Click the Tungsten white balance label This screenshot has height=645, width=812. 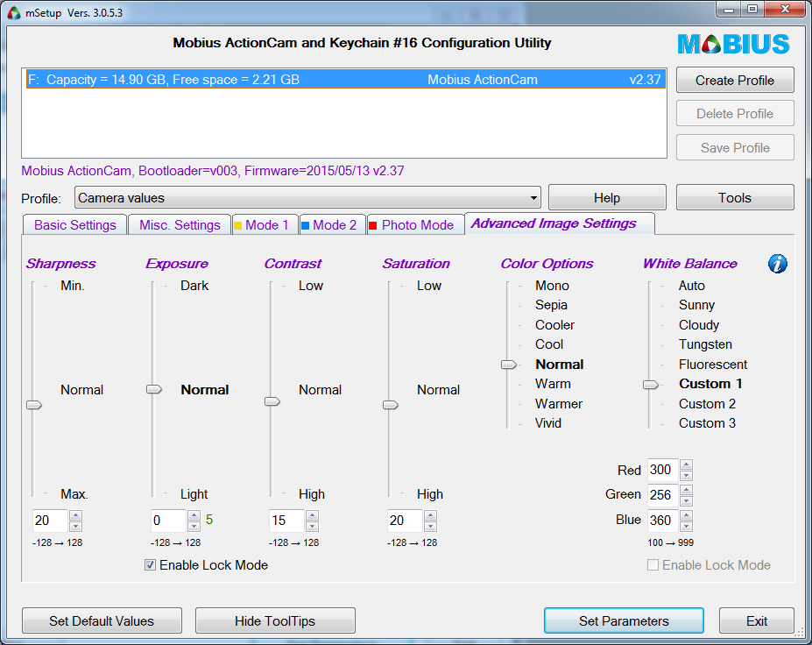tap(705, 344)
